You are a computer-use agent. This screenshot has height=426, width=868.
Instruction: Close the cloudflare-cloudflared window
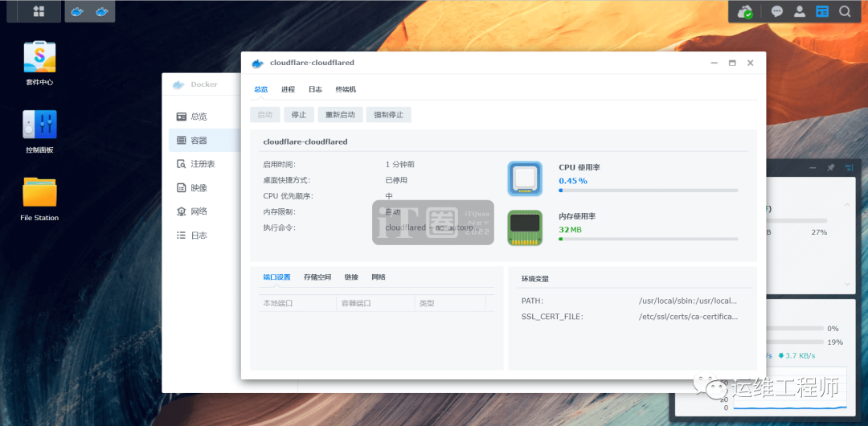tap(750, 63)
